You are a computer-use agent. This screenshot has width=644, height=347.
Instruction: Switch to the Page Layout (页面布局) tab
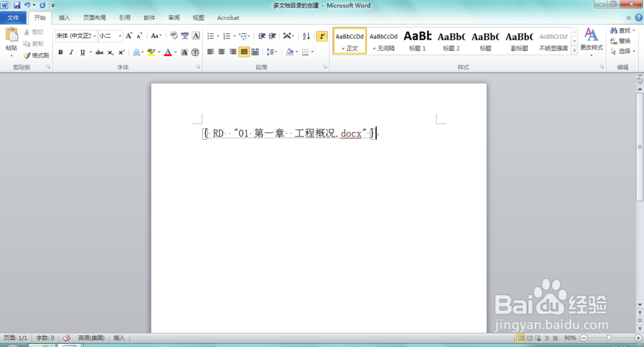coord(95,17)
